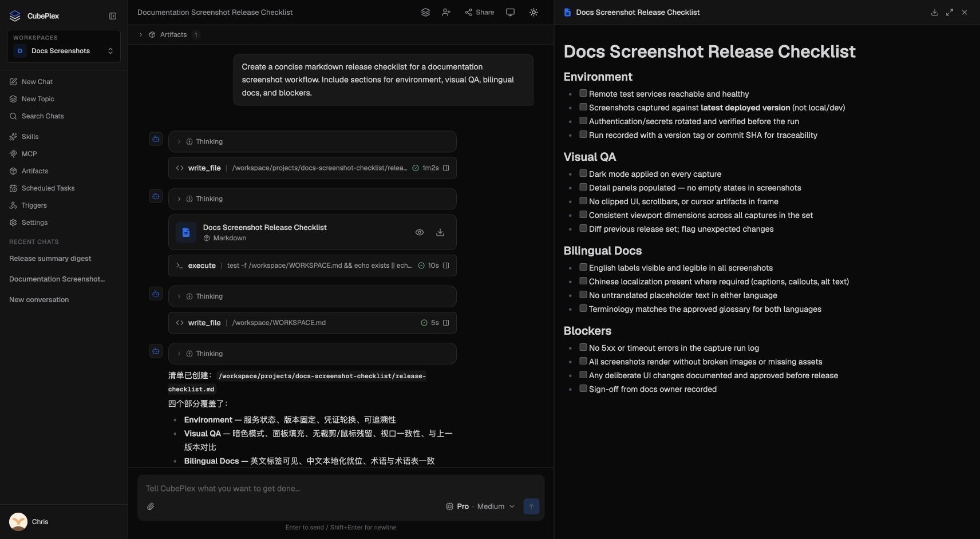Viewport: 980px width, 539px height.
Task: Download the checklist from the preview panel header
Action: pos(934,12)
